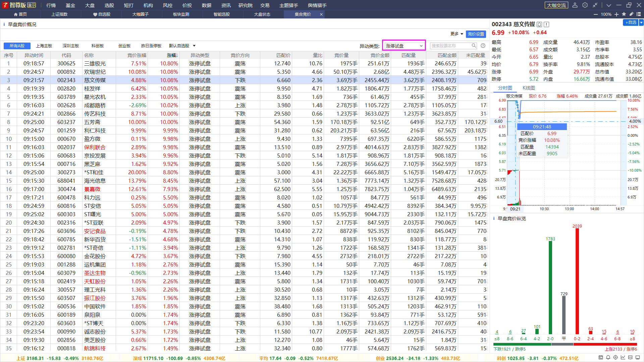644x362 pixels.
Task: Expand the title bar chevron menu
Action: click(609, 5)
